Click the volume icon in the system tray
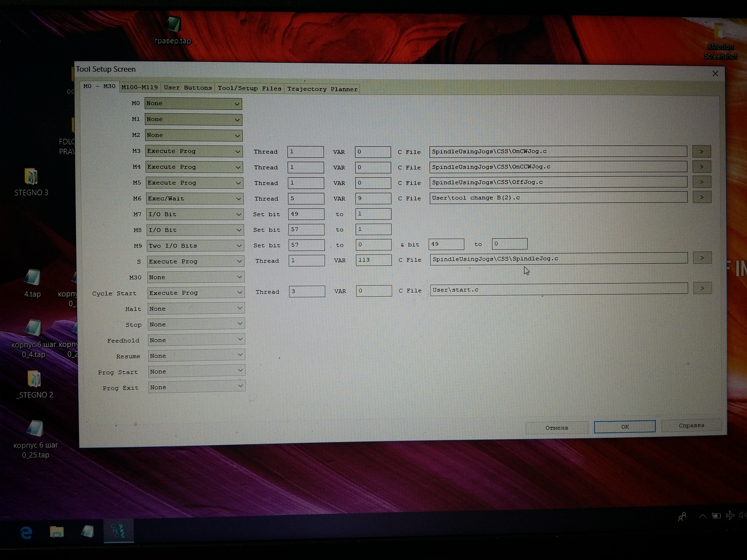 tap(742, 515)
